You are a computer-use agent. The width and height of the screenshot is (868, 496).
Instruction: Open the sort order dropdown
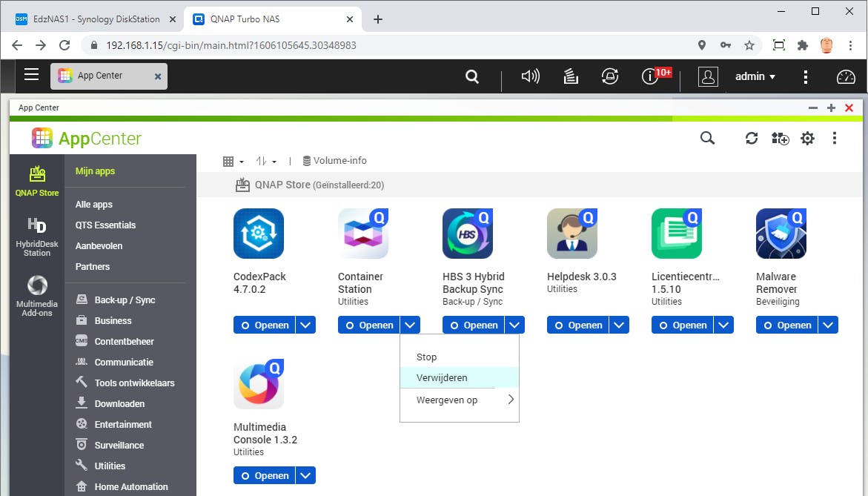[266, 162]
